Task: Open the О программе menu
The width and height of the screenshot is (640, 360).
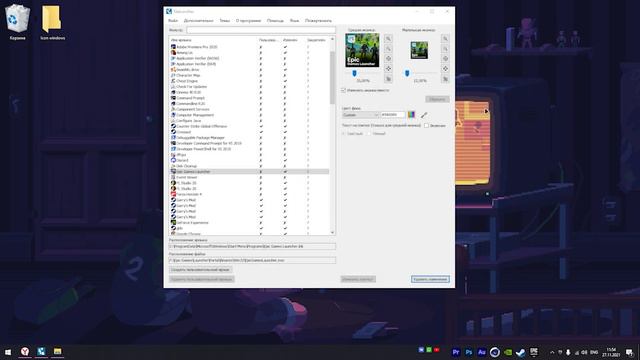Action: 248,20
